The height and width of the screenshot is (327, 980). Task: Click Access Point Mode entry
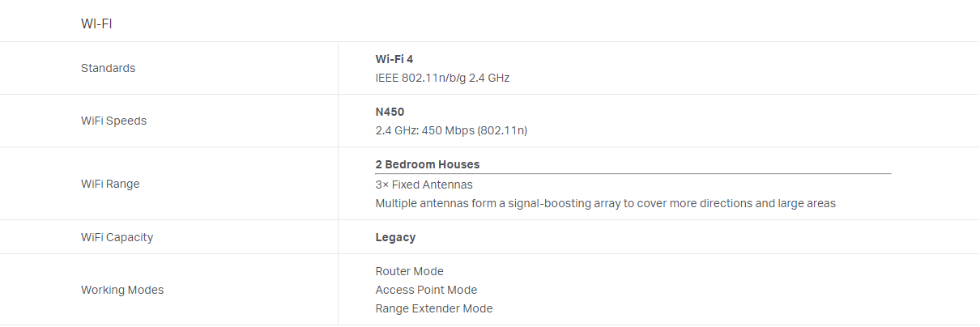pos(426,290)
